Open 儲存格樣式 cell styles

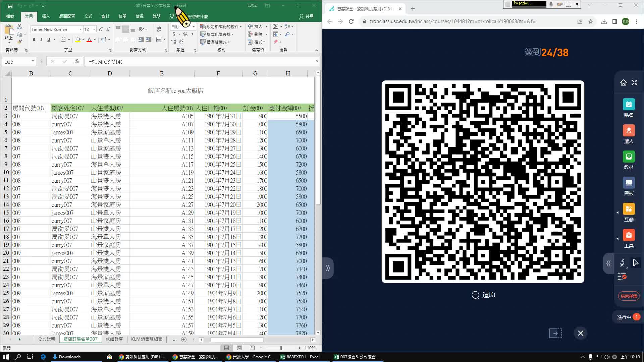[x=215, y=42]
